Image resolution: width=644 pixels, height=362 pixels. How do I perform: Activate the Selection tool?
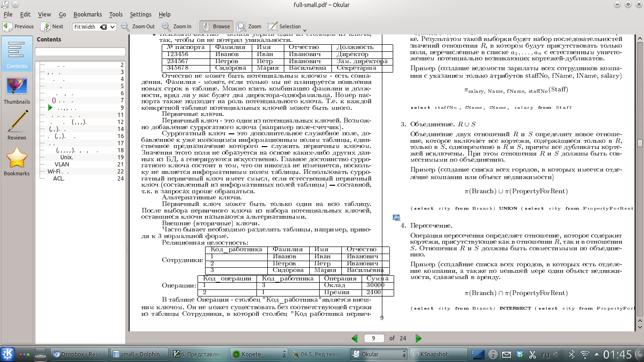pyautogui.click(x=284, y=26)
